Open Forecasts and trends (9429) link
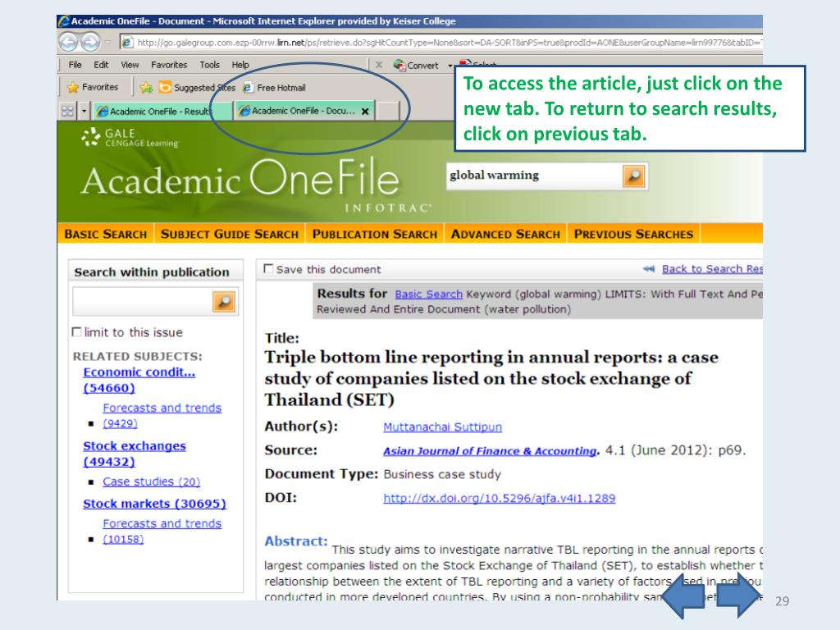 162,415
